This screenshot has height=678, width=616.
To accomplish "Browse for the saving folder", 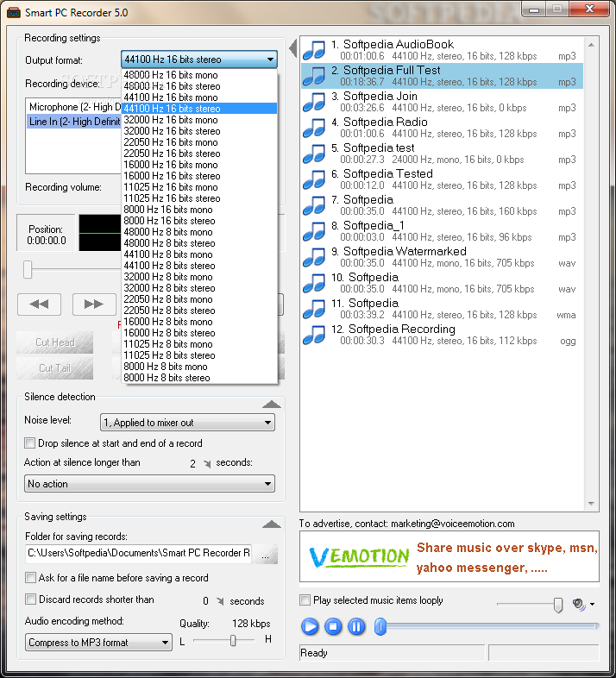I will (x=265, y=554).
